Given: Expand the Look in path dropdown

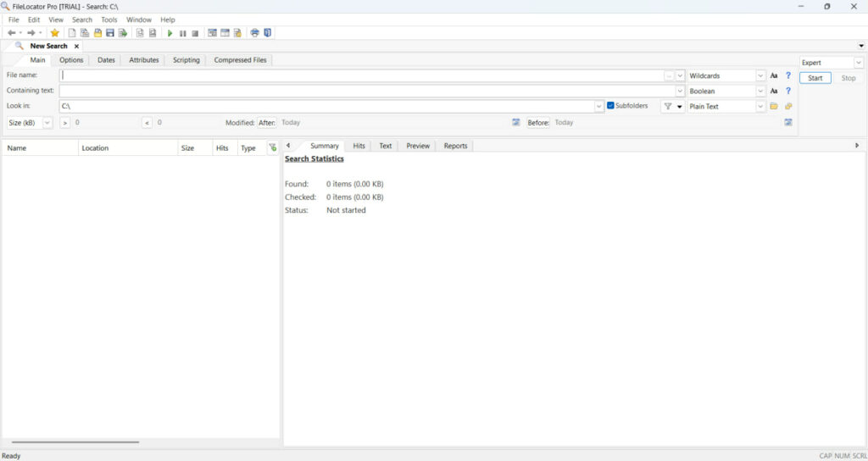Looking at the screenshot, I should pyautogui.click(x=599, y=106).
